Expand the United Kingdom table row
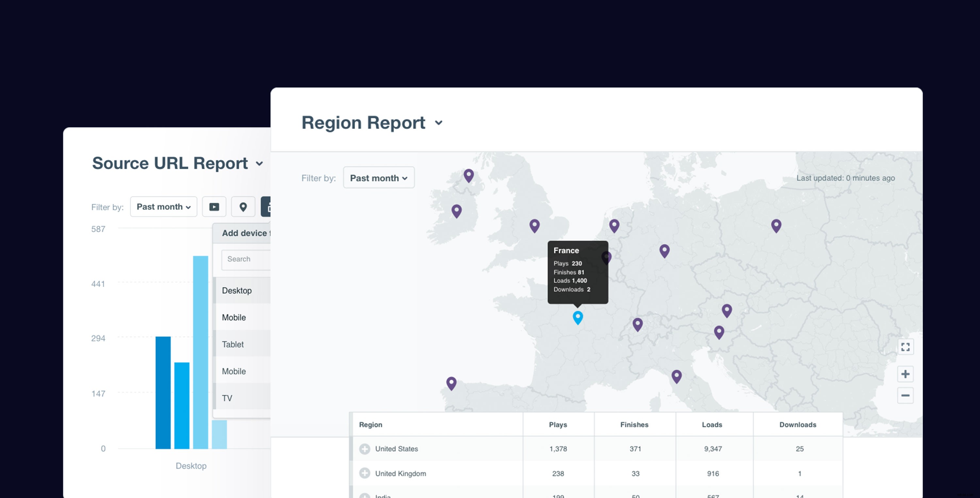This screenshot has height=498, width=980. click(x=365, y=473)
